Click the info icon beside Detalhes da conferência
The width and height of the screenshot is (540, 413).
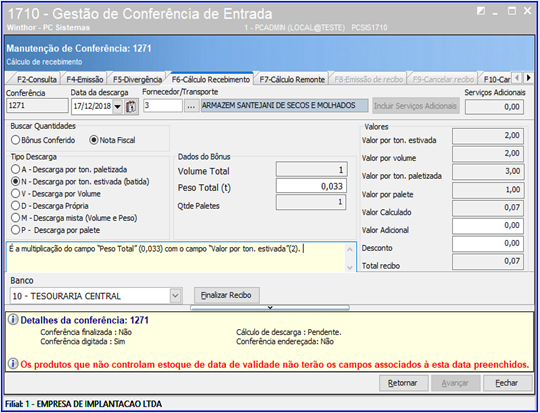13,320
